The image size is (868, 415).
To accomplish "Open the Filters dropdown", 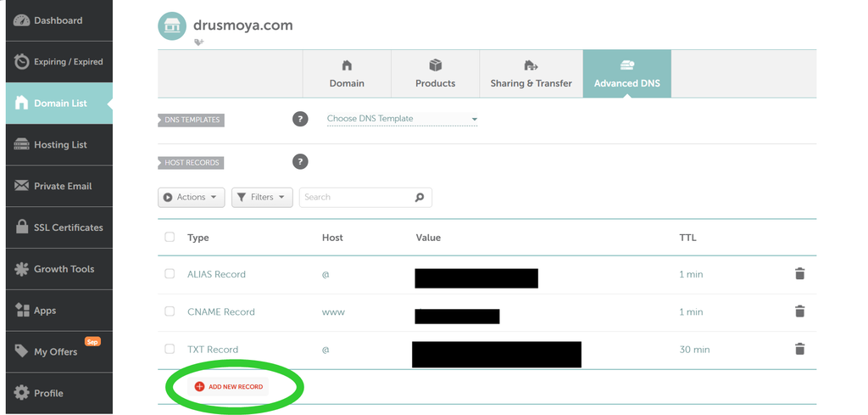I will 262,197.
